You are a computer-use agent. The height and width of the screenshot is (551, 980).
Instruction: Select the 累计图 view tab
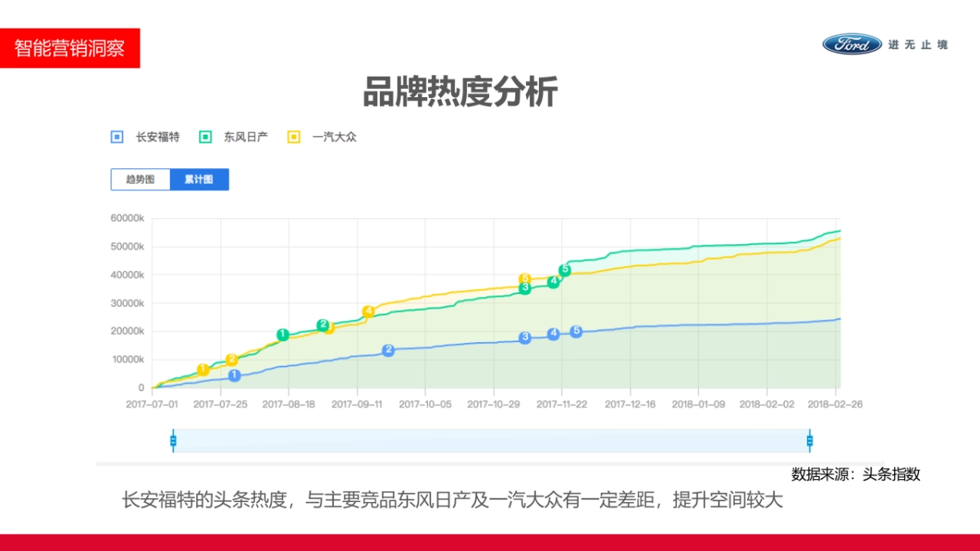[200, 179]
